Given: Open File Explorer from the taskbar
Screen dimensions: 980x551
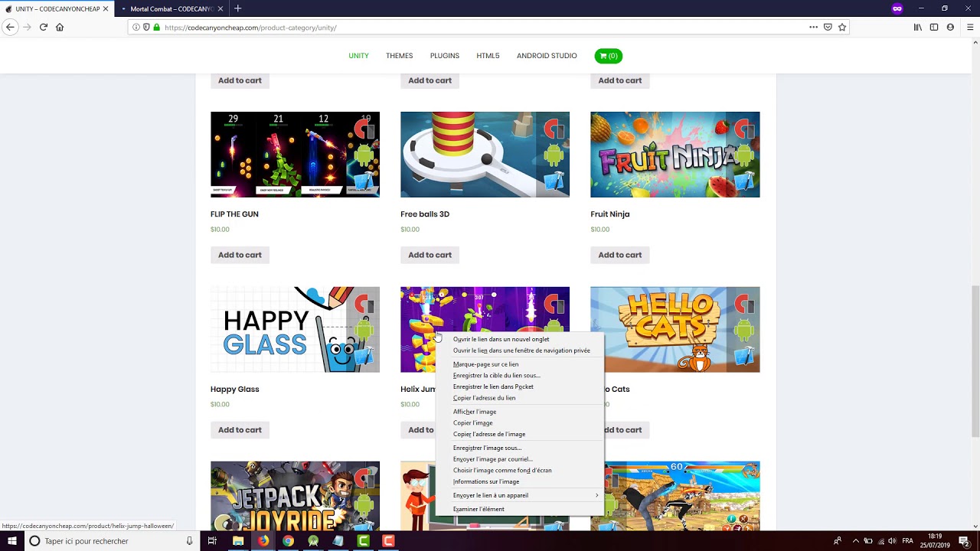Looking at the screenshot, I should coord(238,541).
